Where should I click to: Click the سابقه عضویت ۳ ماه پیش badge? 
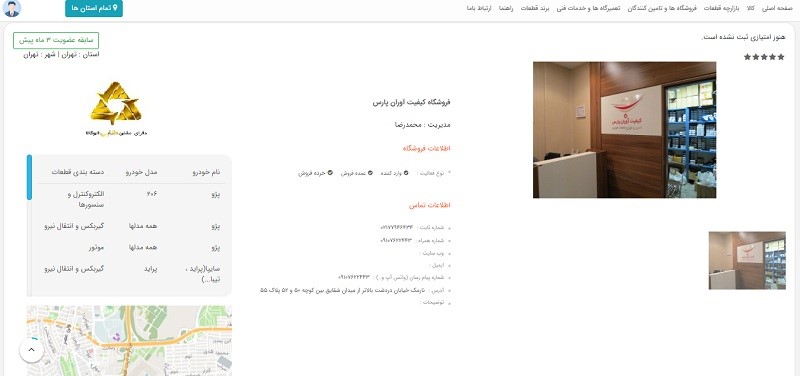(x=56, y=40)
